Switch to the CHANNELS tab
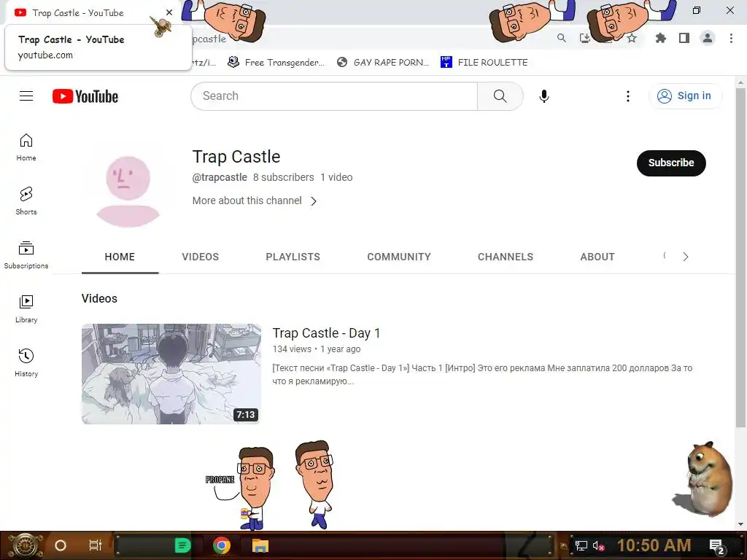Screen dimensions: 747x560 coord(506,257)
